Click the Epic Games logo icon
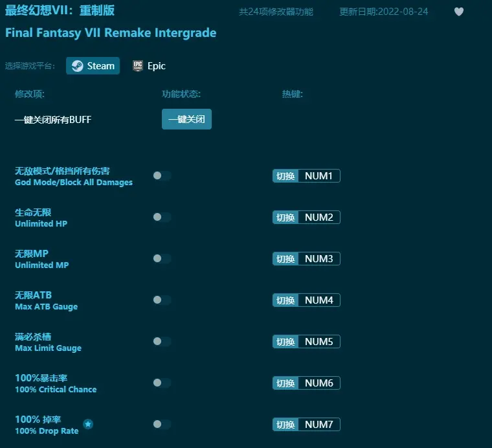The width and height of the screenshot is (492, 448). (138, 66)
